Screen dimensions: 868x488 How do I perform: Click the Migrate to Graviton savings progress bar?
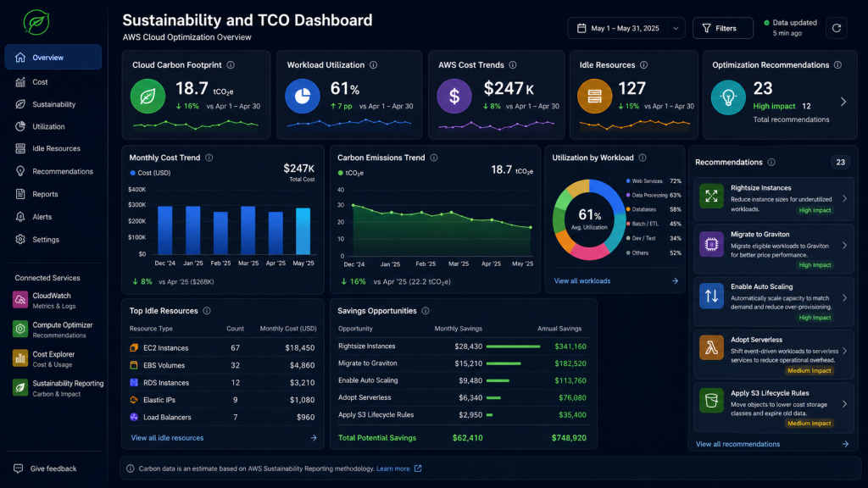pos(504,363)
